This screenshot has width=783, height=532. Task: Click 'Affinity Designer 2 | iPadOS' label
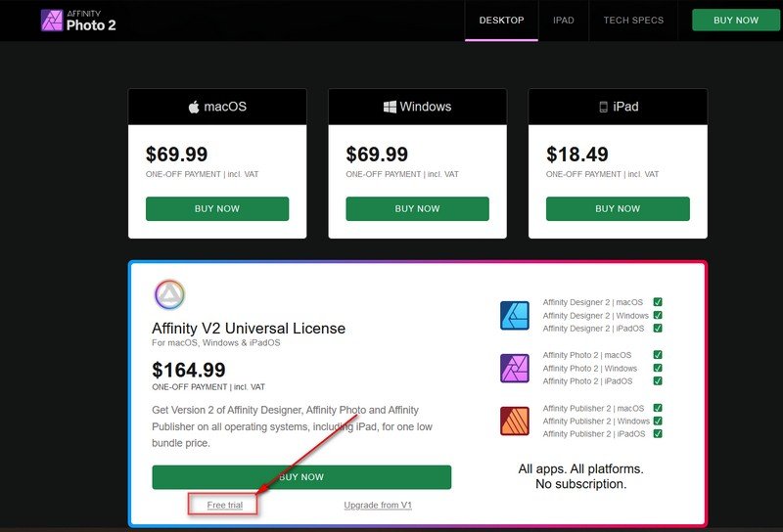coord(593,329)
